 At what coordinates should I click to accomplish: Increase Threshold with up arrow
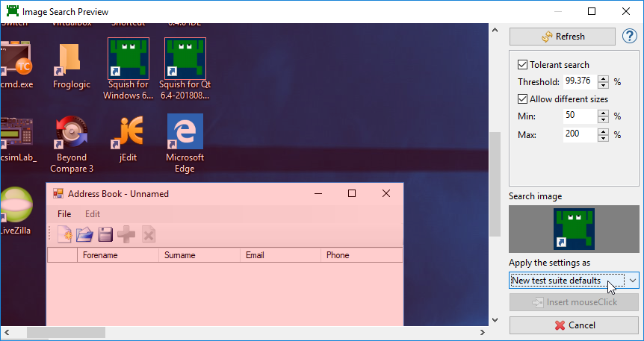pyautogui.click(x=603, y=78)
